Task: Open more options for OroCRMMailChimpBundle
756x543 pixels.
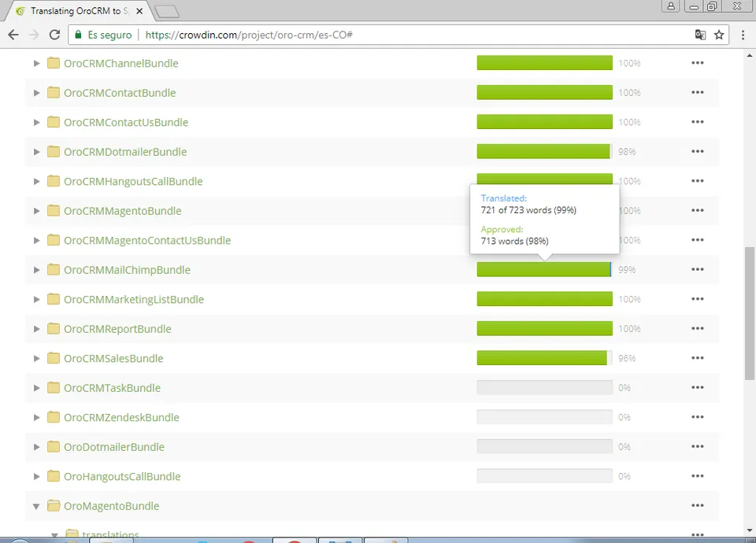Action: (x=697, y=269)
